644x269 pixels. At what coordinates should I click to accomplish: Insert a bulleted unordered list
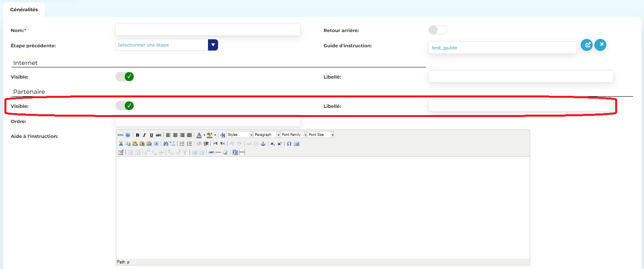click(x=182, y=144)
